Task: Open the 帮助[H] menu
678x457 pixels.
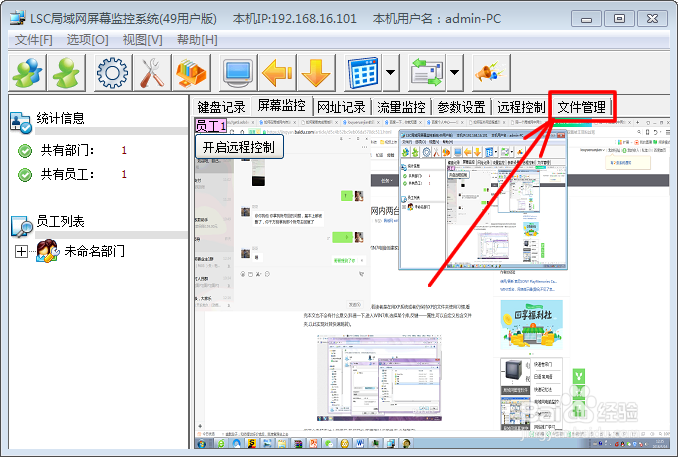Action: 197,40
